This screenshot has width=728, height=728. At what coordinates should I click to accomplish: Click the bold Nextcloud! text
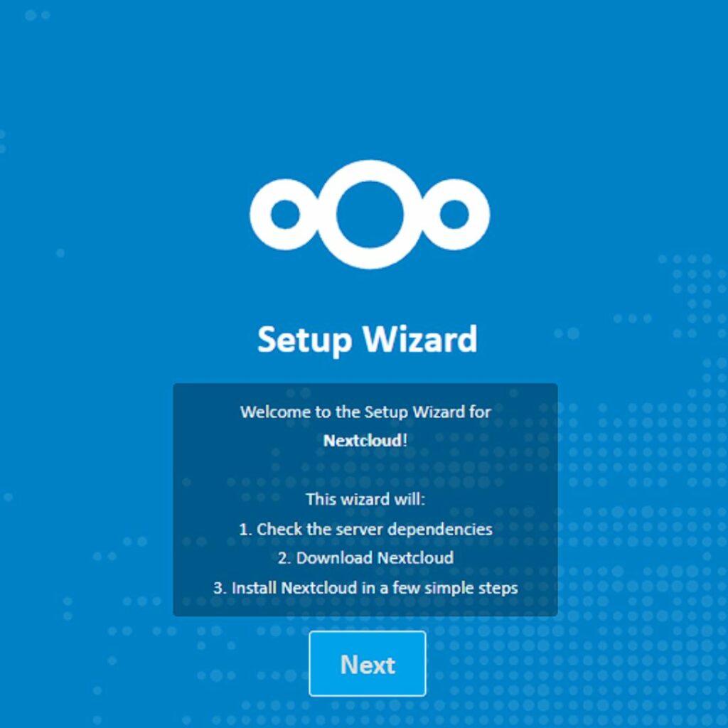point(365,441)
